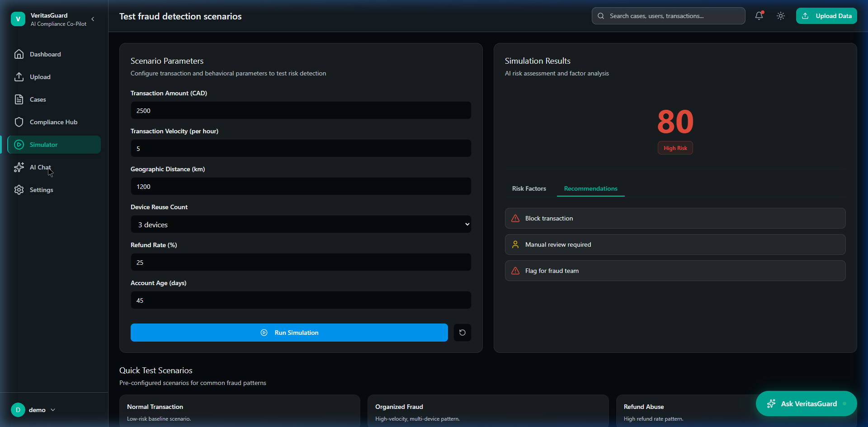Open Dashboard from the sidebar
The height and width of the screenshot is (427, 868).
(x=45, y=54)
